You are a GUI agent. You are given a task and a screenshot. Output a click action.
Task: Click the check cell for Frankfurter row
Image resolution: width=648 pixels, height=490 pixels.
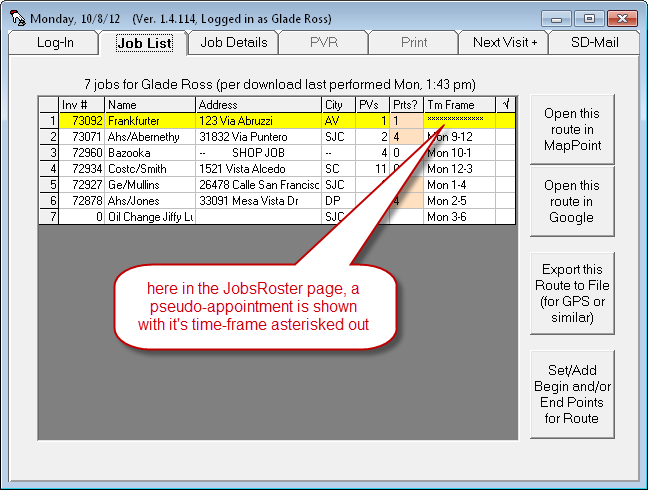click(x=506, y=120)
